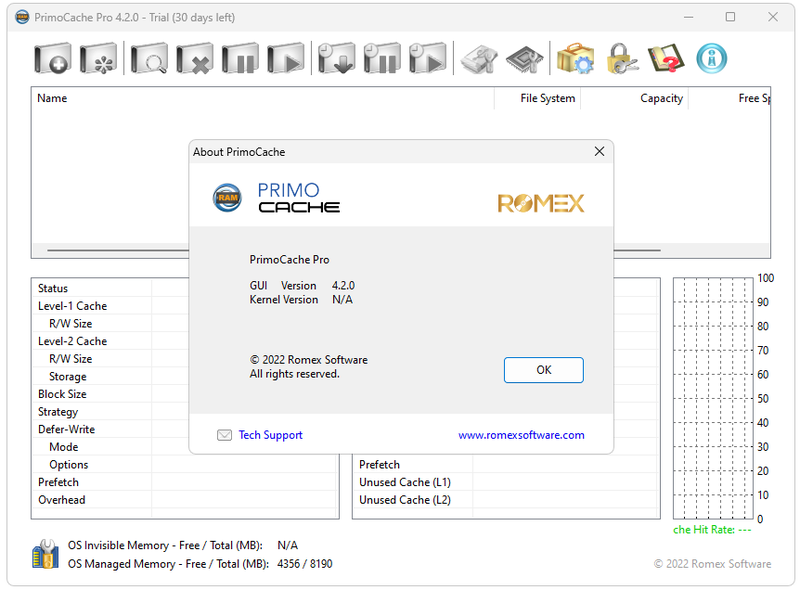Select the Options row in cache properties

point(185,464)
